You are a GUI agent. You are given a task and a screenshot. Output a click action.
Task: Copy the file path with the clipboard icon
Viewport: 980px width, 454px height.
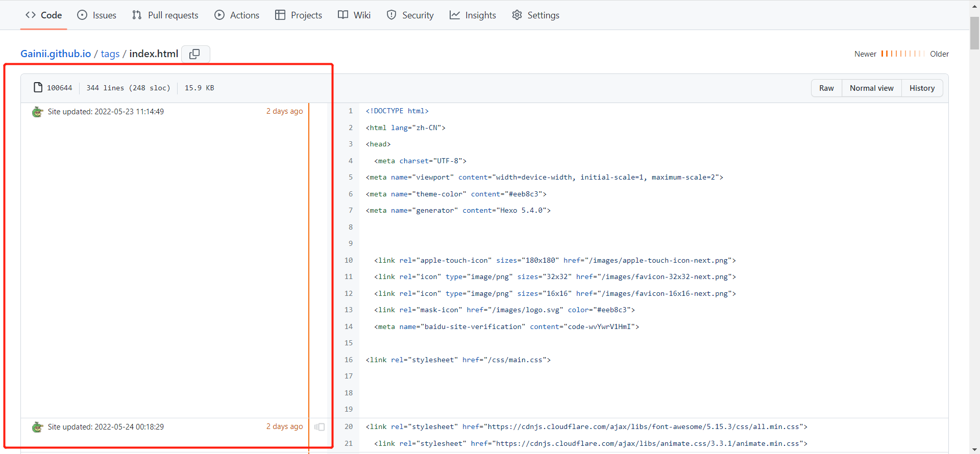coord(195,54)
